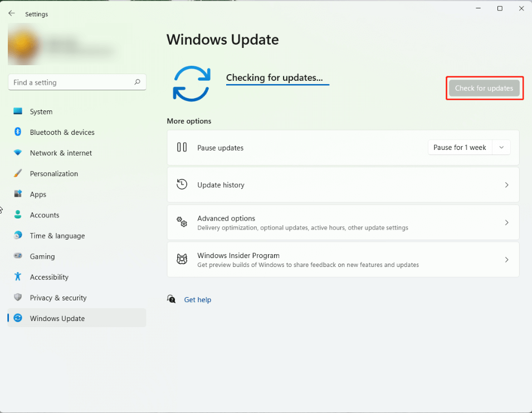Open the Windows Update page from sidebar

pyautogui.click(x=57, y=318)
